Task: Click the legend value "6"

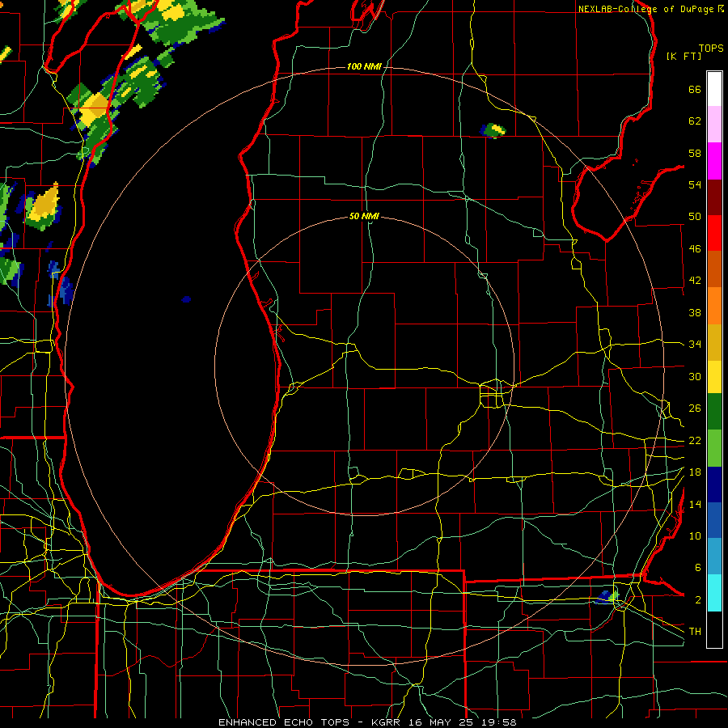Action: 697,568
